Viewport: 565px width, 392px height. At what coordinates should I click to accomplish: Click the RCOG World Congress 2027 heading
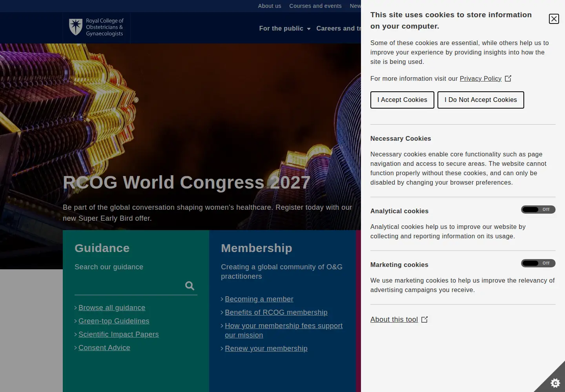coord(187,182)
